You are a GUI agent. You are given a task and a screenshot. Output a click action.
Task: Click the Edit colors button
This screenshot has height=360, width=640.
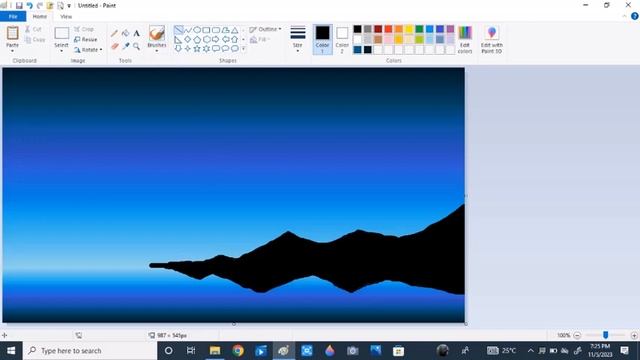pos(465,39)
